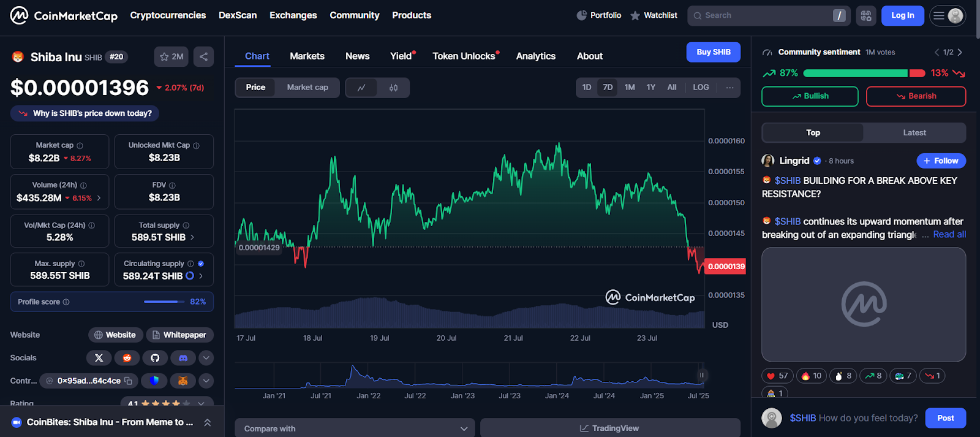Open Compare with dropdown
The image size is (980, 437).
point(355,428)
